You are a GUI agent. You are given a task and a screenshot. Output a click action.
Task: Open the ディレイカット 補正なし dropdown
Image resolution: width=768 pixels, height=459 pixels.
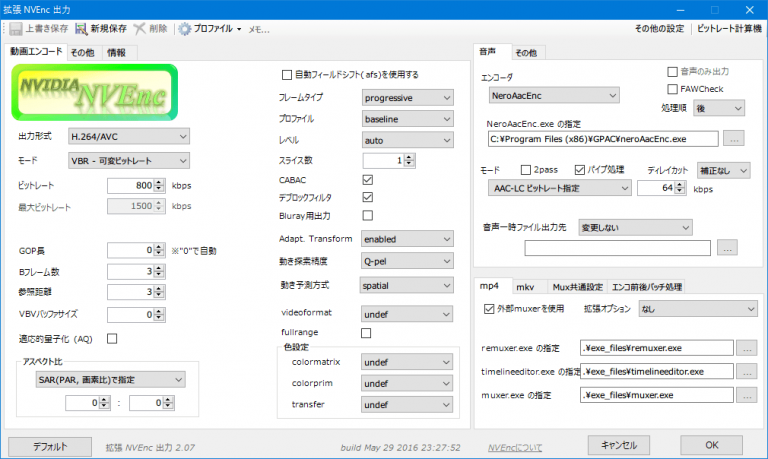[x=723, y=170]
